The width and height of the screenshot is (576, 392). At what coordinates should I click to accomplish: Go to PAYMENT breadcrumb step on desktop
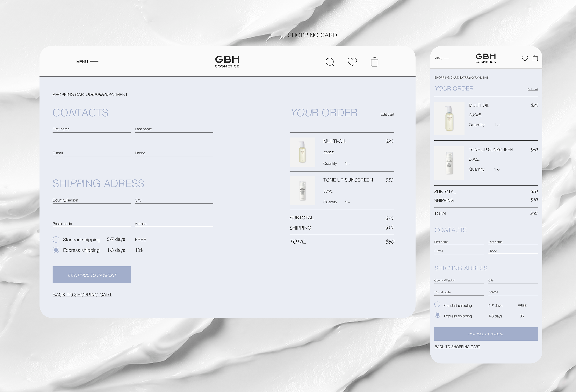(x=118, y=95)
